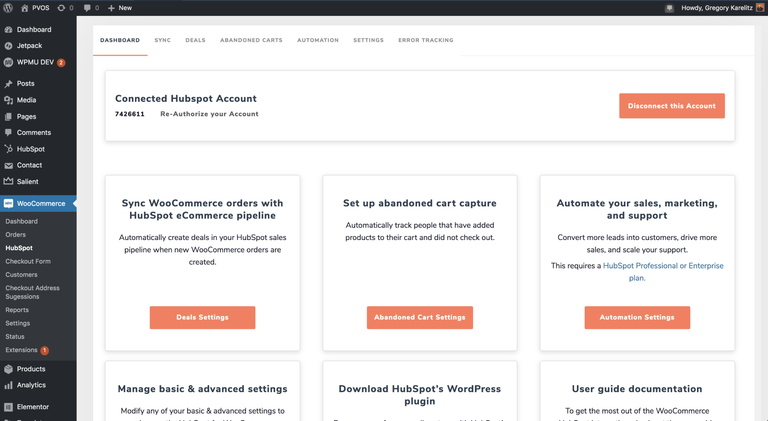Click the Abandoned Cart Settings button

point(420,317)
